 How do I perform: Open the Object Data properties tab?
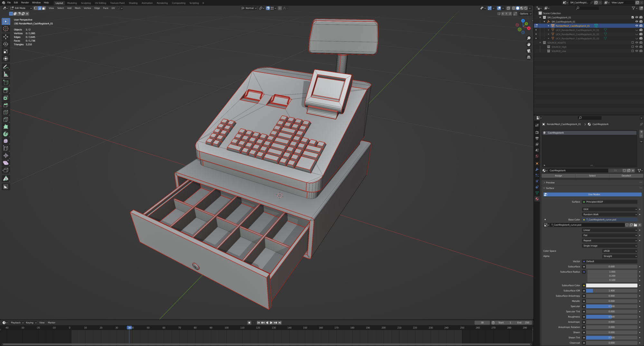coord(537,193)
